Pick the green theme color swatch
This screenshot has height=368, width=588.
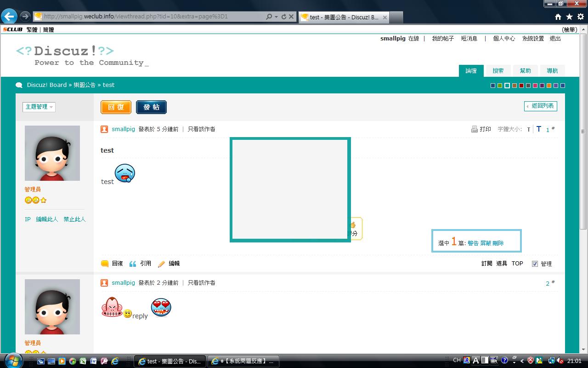tap(500, 86)
